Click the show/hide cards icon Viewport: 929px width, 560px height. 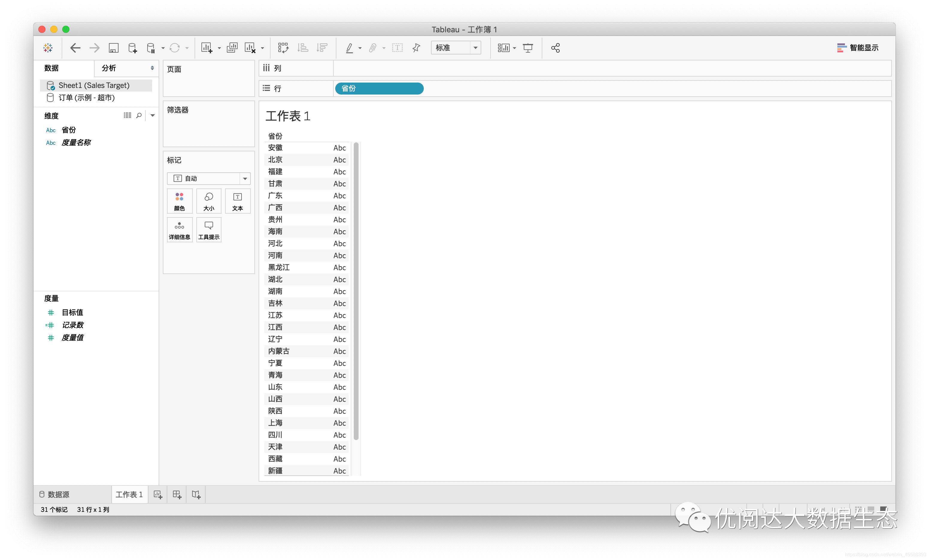coord(504,48)
